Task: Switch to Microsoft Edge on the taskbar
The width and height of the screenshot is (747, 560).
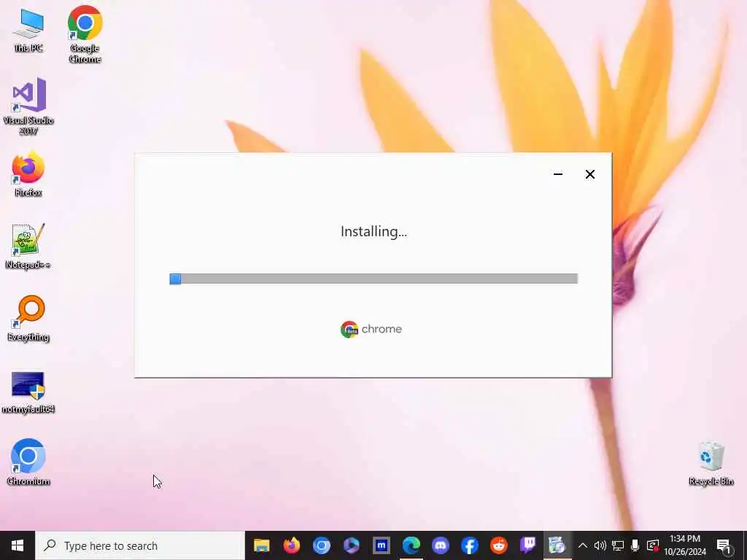Action: click(411, 545)
